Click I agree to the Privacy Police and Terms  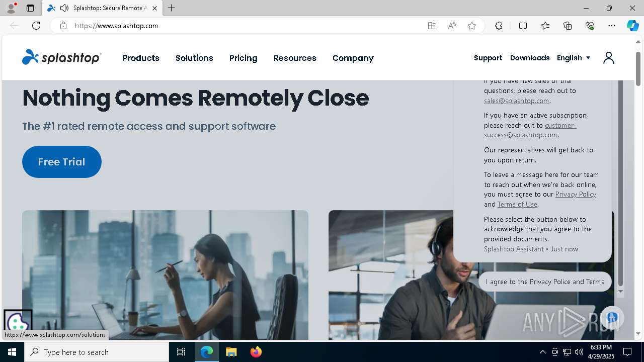pos(545,282)
